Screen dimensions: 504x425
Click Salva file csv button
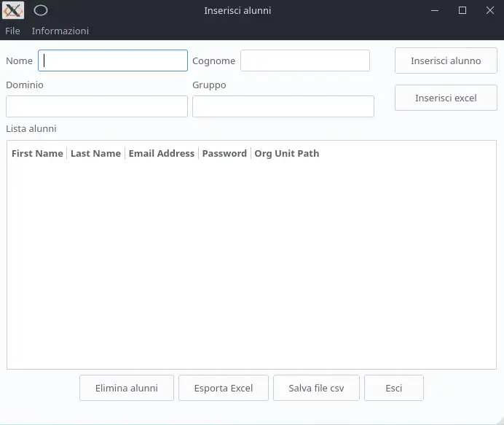[316, 388]
